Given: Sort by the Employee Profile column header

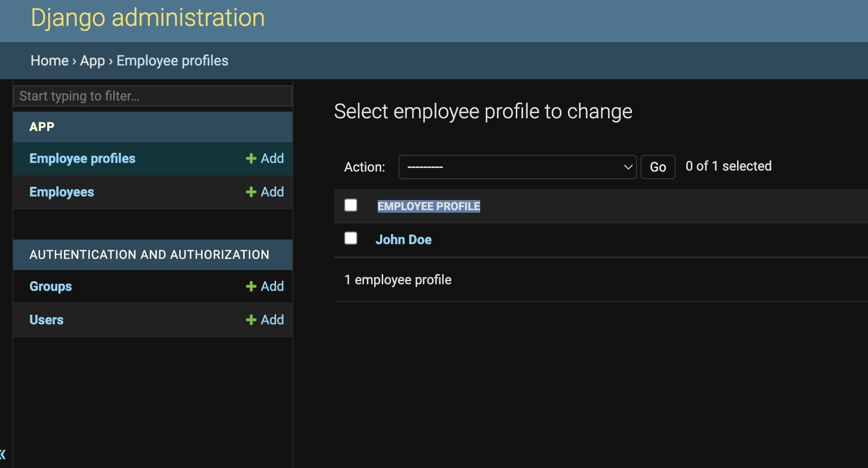Looking at the screenshot, I should pos(428,206).
